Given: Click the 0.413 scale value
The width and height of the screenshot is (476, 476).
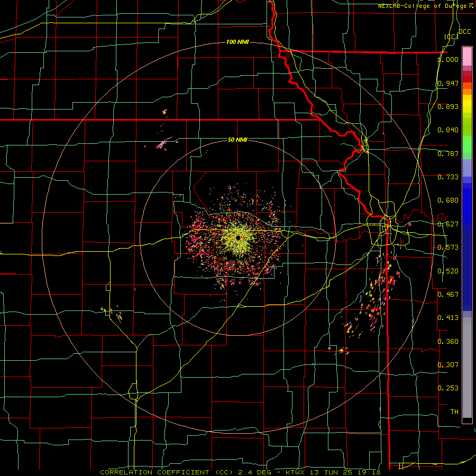Looking at the screenshot, I should [448, 318].
